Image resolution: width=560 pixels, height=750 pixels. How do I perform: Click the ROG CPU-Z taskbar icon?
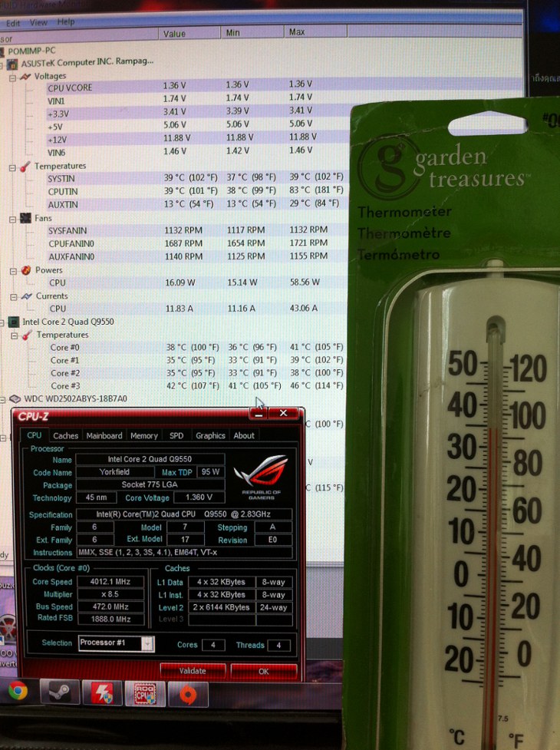tap(145, 692)
